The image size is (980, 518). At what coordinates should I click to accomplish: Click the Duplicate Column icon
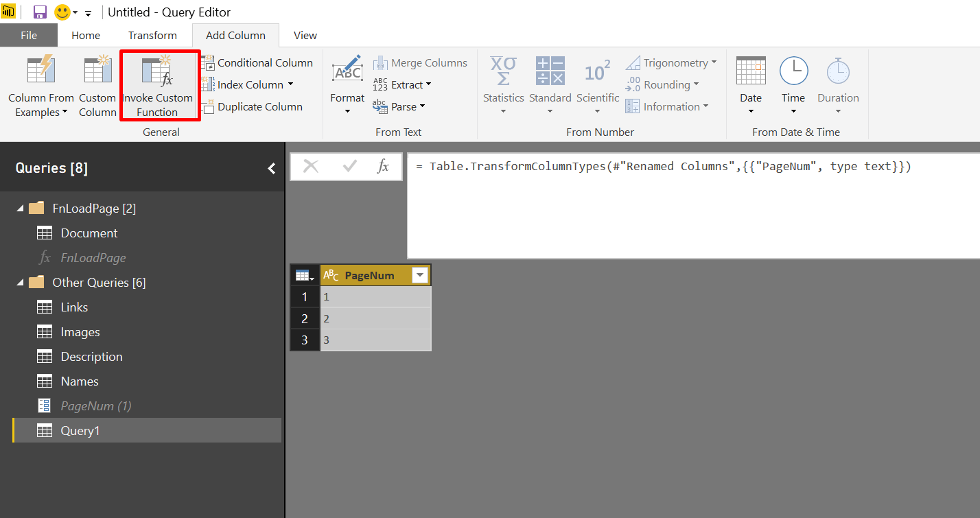click(x=207, y=107)
